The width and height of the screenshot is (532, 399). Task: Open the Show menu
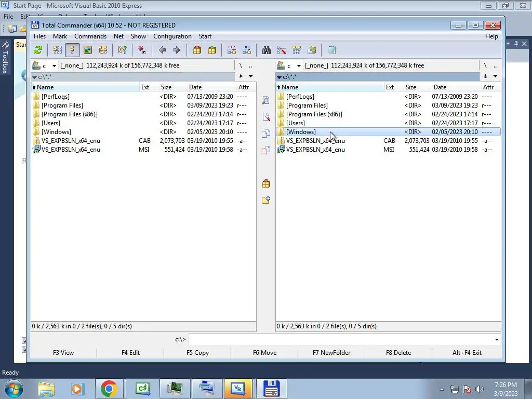point(138,36)
